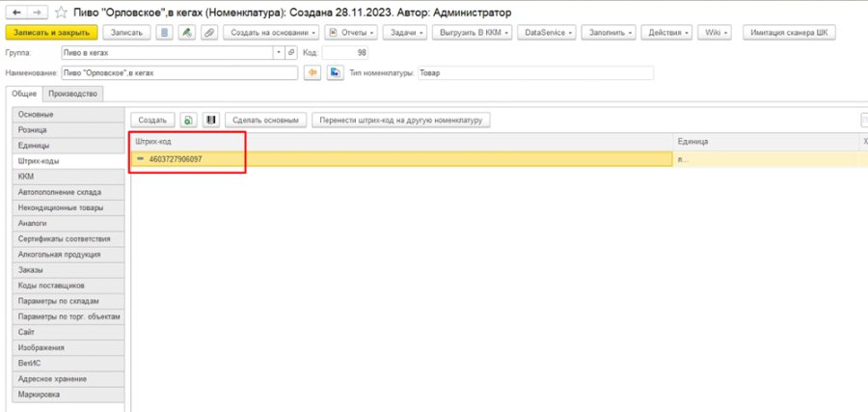
Task: Open Алкогольная продукция section
Action: [x=68, y=255]
